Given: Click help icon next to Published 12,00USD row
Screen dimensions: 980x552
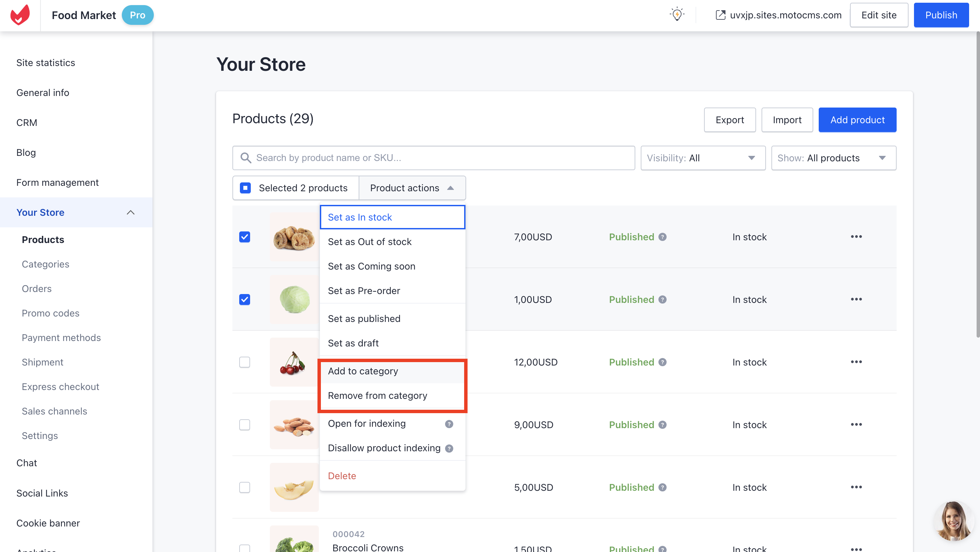Looking at the screenshot, I should pyautogui.click(x=662, y=362).
